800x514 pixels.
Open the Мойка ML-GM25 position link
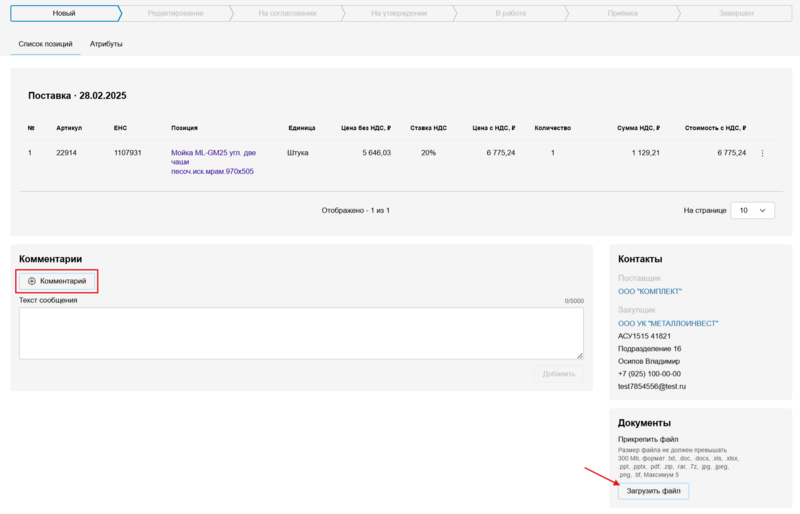click(x=213, y=153)
